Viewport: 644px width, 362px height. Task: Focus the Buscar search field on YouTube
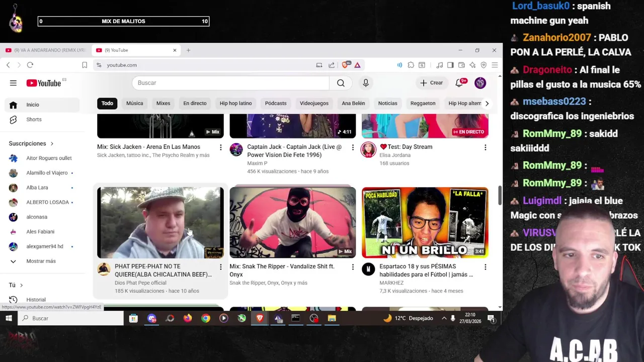click(230, 83)
